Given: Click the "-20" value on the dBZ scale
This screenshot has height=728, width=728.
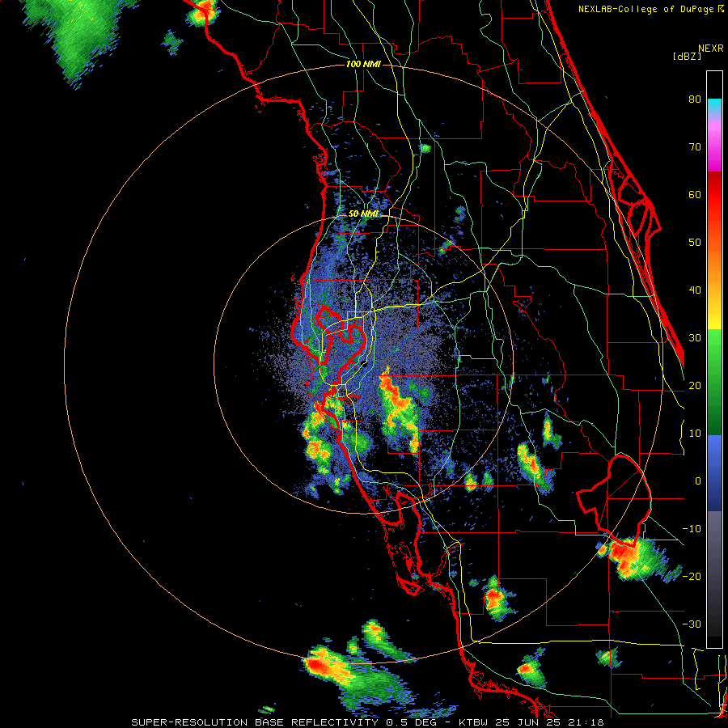Looking at the screenshot, I should (x=692, y=577).
